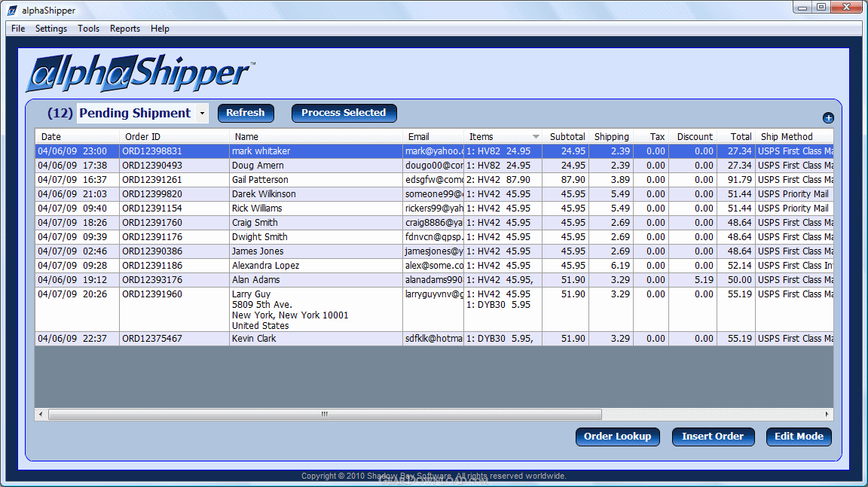The image size is (868, 487).
Task: Click the Doug Amern name cell
Action: 316,166
